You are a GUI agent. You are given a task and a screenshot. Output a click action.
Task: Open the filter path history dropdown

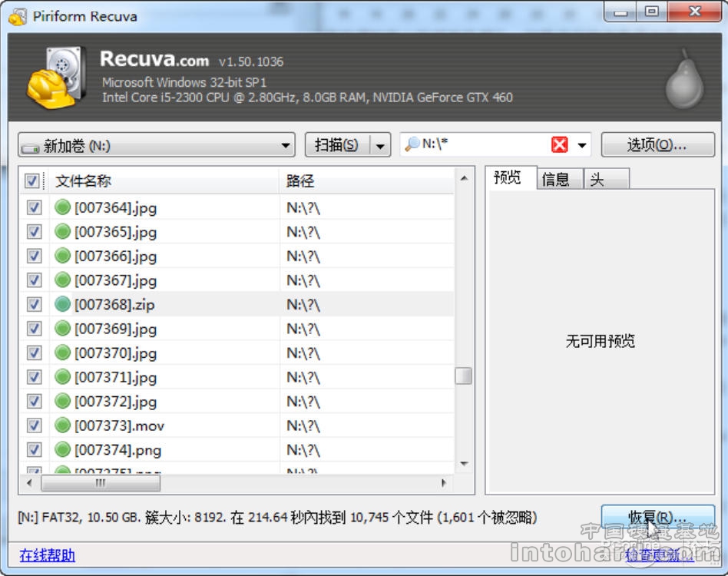[582, 145]
